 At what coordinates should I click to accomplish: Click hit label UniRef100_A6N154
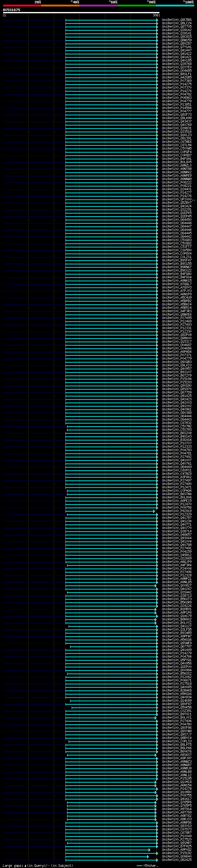point(177,785)
